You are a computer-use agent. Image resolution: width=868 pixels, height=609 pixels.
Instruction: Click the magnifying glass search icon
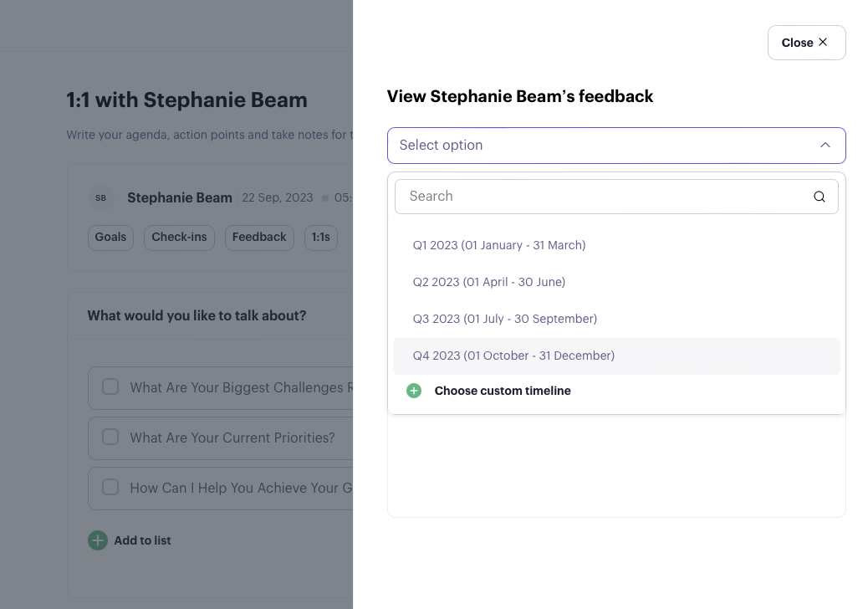819,197
